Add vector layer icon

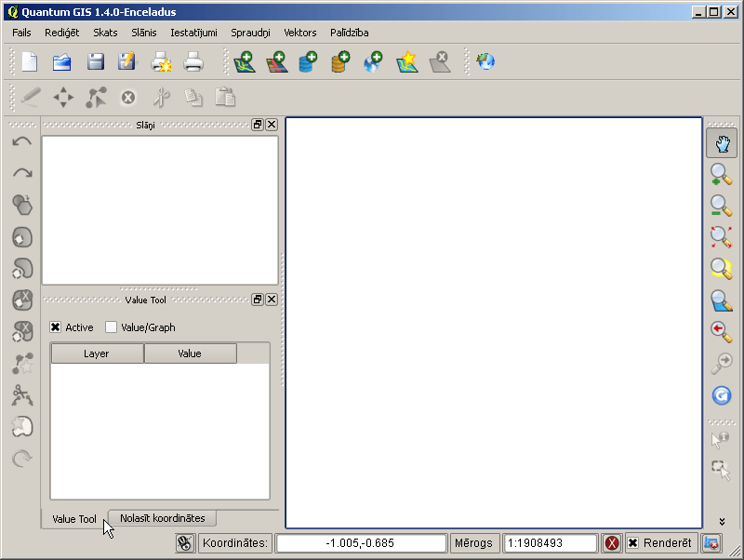245,61
